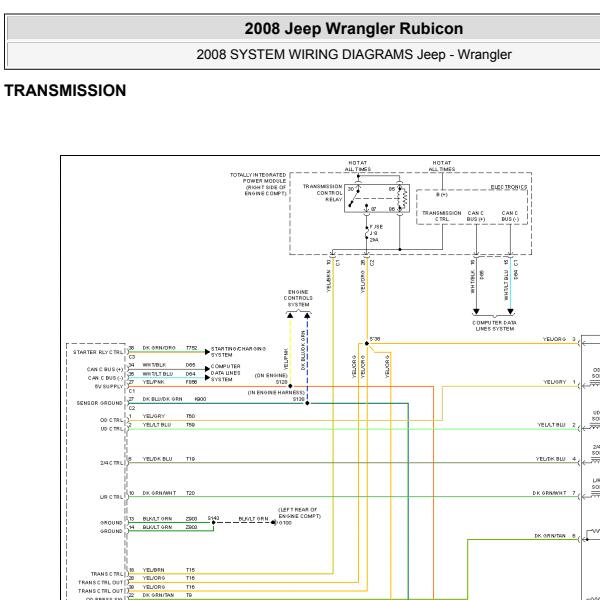Select the T15 circuit code
The height and width of the screenshot is (600, 600).
point(190,570)
